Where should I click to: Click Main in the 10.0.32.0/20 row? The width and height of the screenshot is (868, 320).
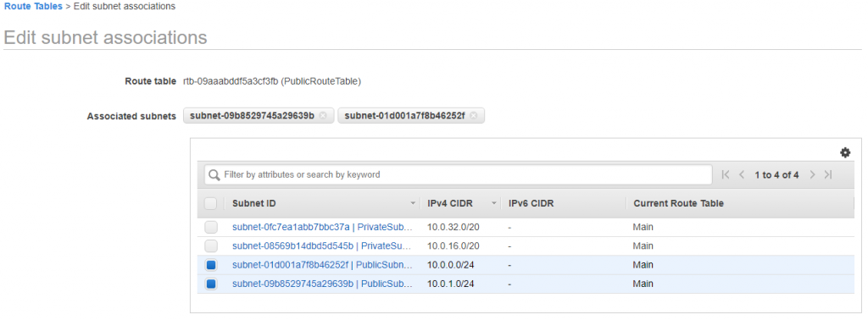click(x=643, y=227)
